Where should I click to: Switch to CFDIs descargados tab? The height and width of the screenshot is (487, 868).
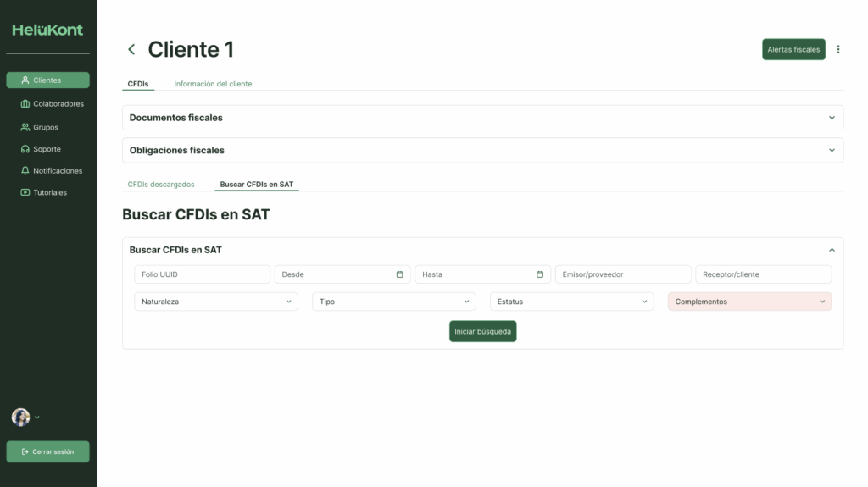point(161,185)
